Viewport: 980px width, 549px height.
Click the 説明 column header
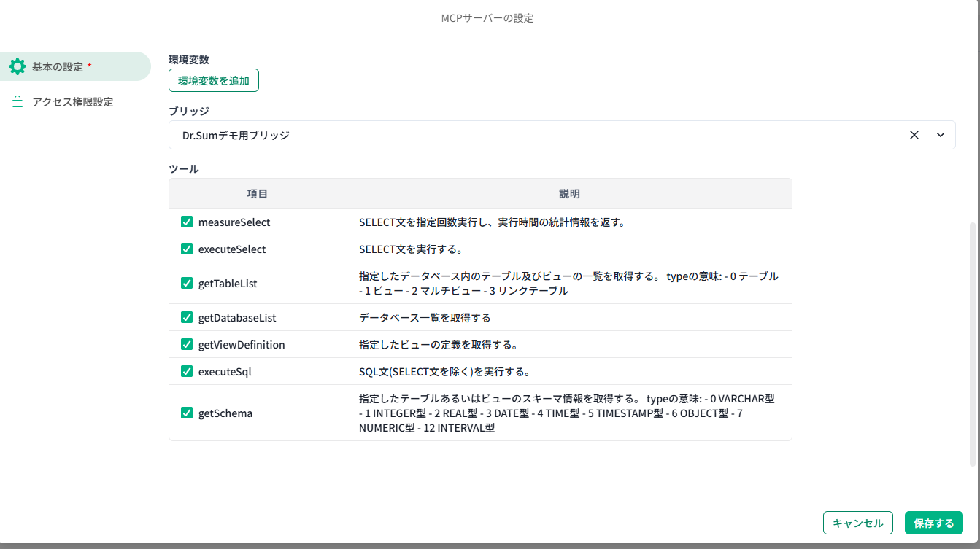point(569,194)
